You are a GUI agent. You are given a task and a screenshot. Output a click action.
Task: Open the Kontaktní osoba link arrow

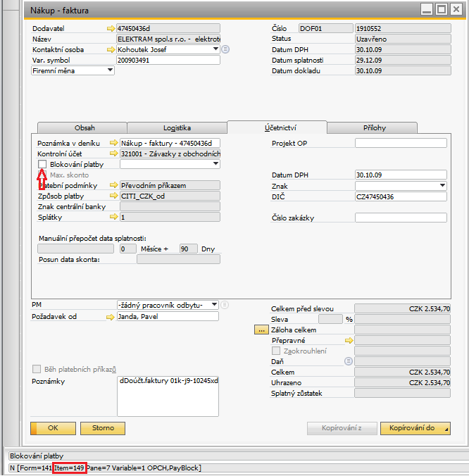click(110, 49)
